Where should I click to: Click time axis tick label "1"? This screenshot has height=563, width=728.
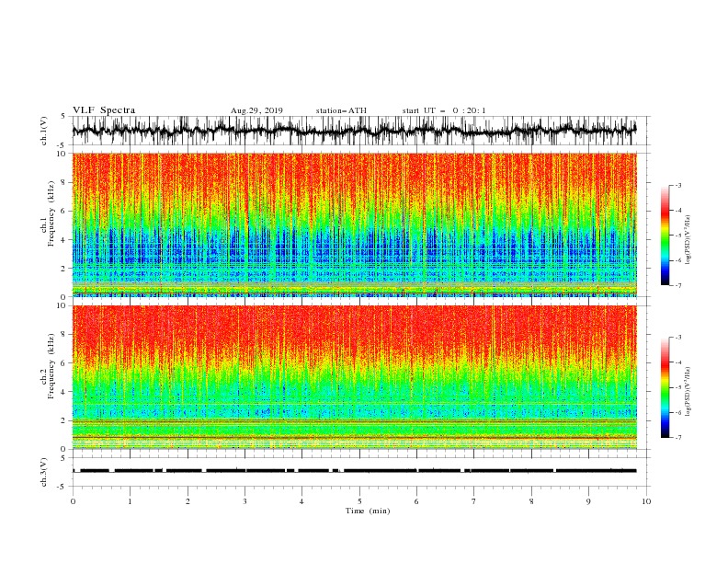click(x=130, y=501)
